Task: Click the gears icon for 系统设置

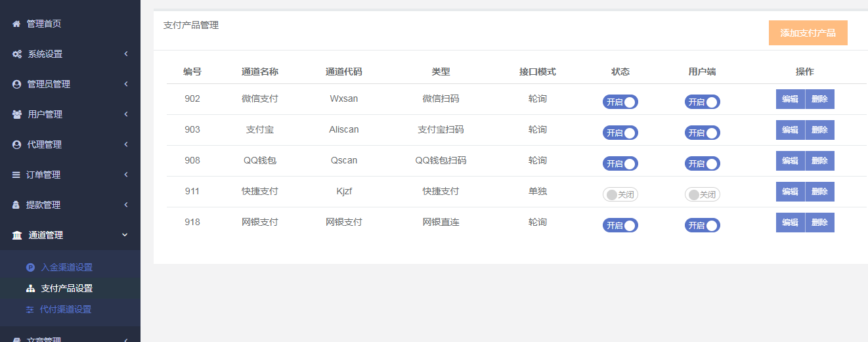Action: pyautogui.click(x=17, y=54)
